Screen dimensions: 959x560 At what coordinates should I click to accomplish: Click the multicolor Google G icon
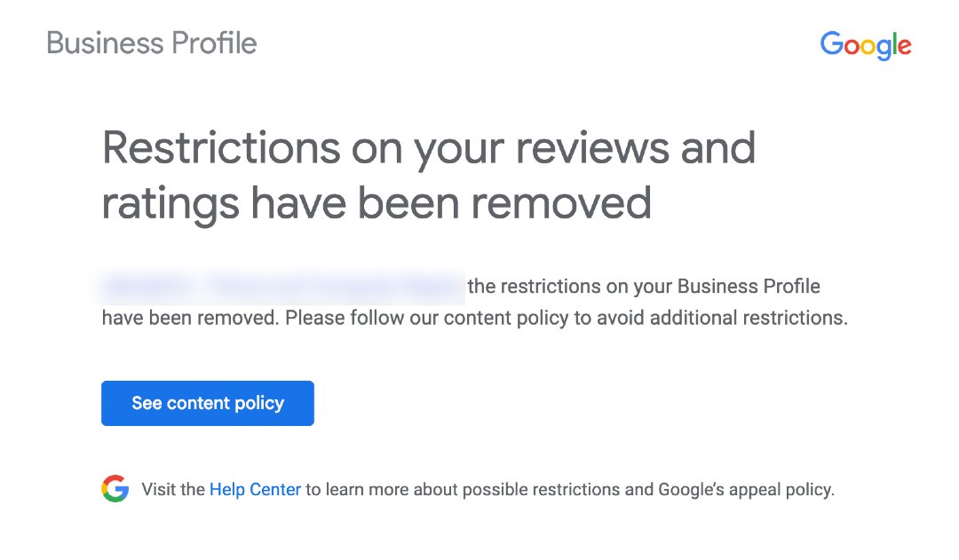[115, 489]
